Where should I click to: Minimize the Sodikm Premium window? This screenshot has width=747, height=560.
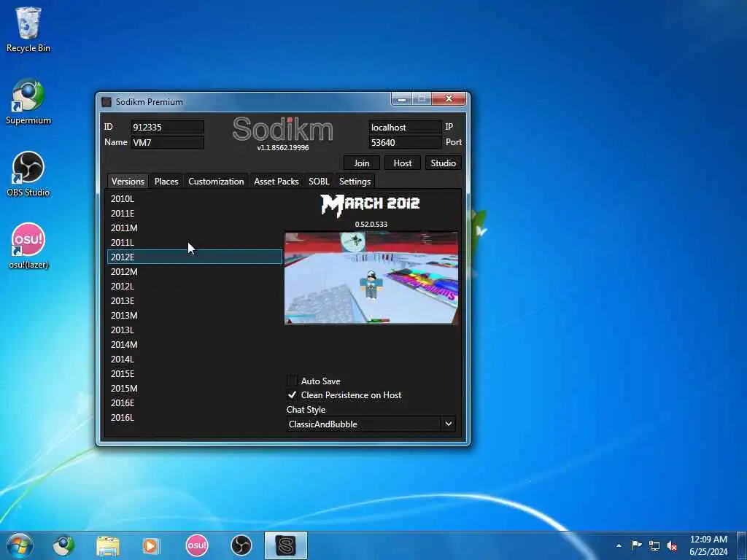[402, 99]
